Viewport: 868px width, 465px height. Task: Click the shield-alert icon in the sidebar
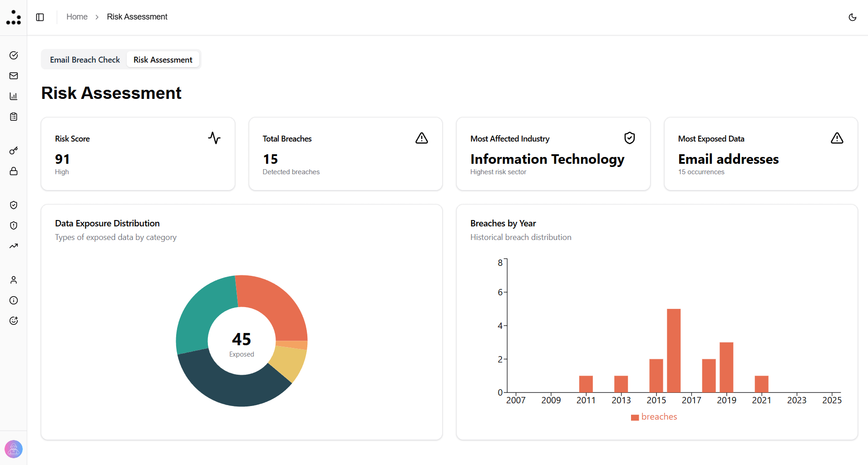pos(14,225)
